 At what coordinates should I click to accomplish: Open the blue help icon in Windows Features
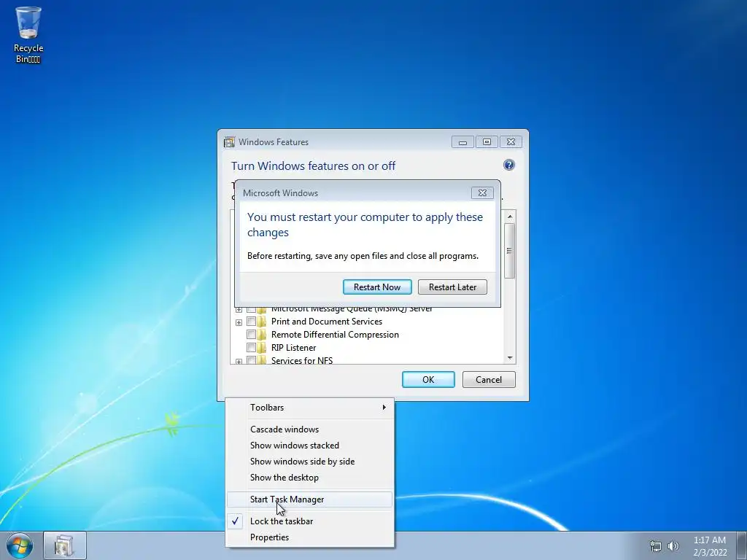(x=508, y=165)
